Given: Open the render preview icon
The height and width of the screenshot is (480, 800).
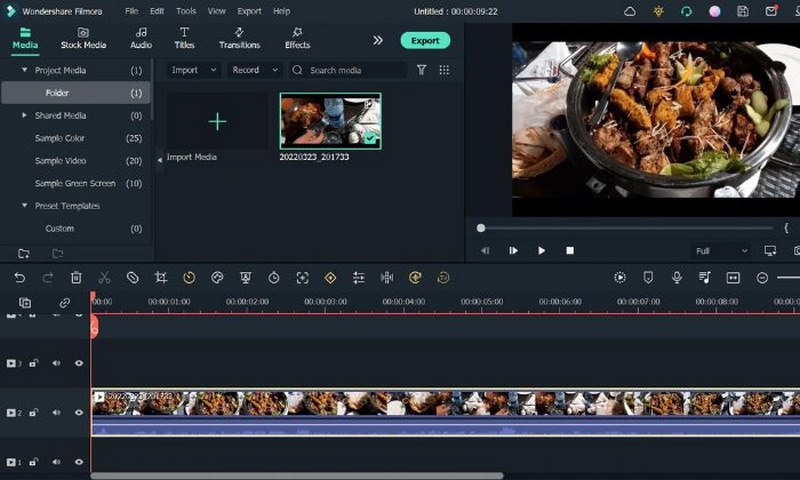Looking at the screenshot, I should [x=620, y=277].
